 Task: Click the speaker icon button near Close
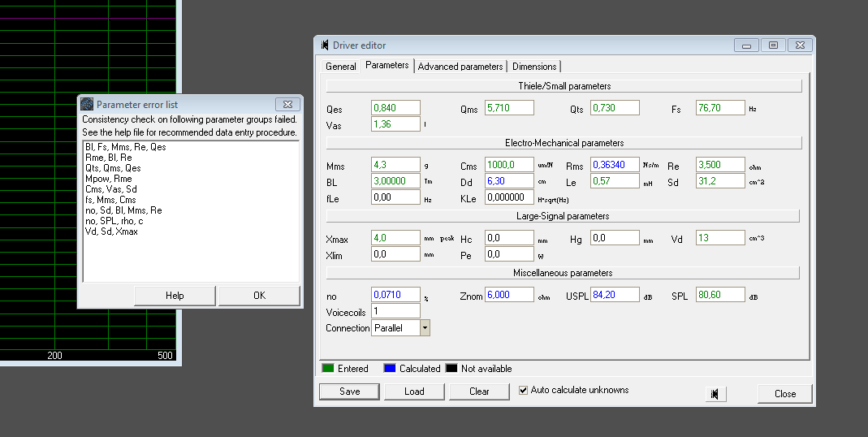(x=715, y=393)
